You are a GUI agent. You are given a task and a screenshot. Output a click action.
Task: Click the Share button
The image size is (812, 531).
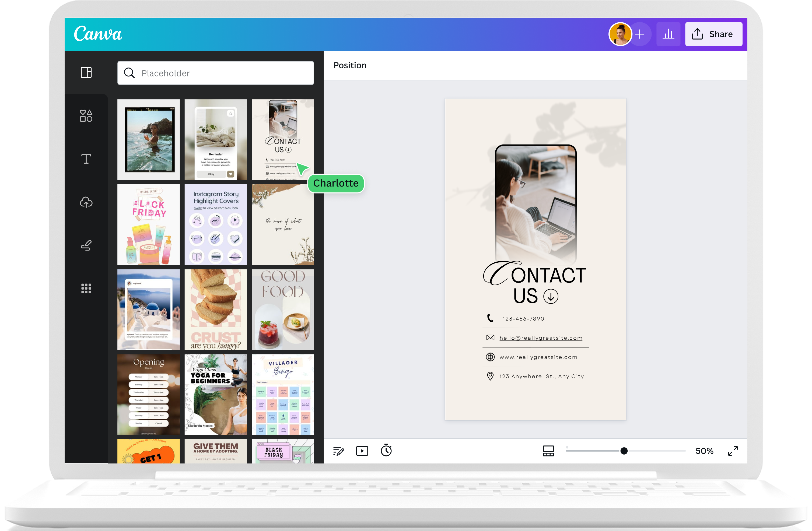[713, 34]
